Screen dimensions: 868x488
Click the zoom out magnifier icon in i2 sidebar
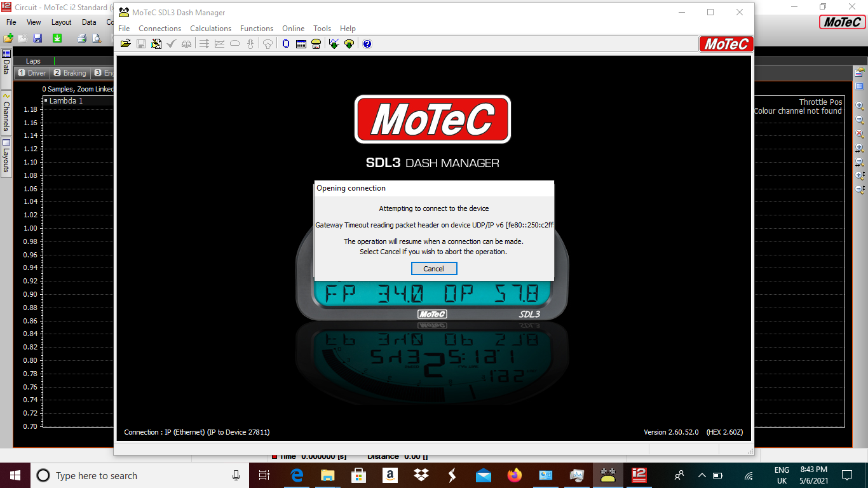point(860,119)
